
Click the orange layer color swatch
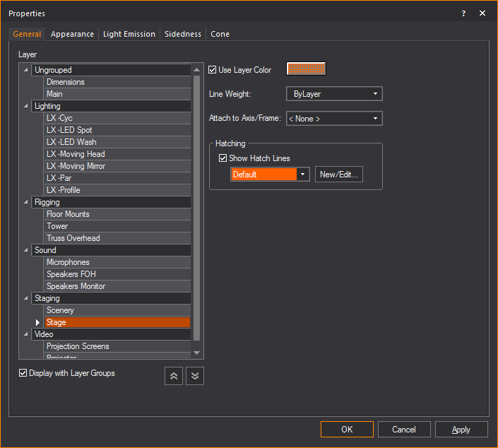(x=306, y=69)
